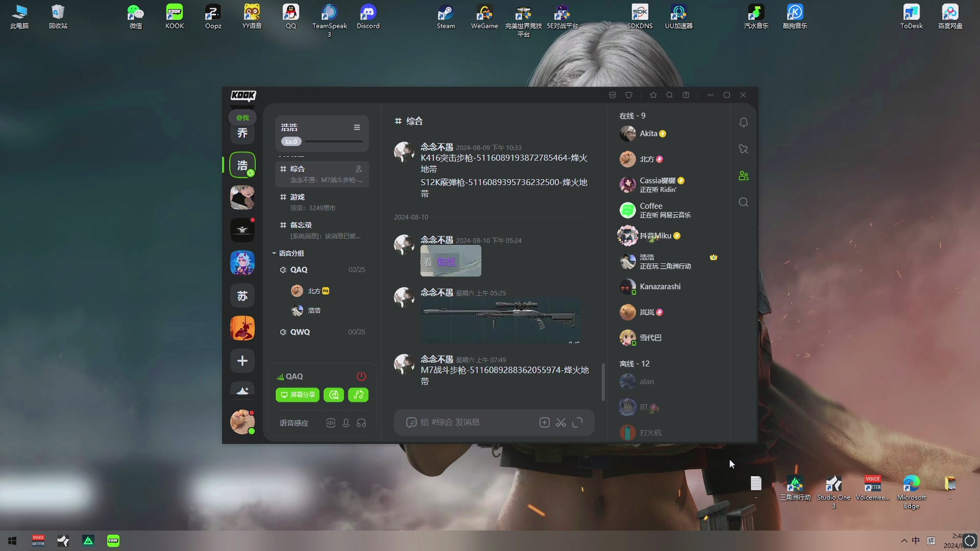Join the QAQ voice channel
980x551 pixels.
point(322,269)
